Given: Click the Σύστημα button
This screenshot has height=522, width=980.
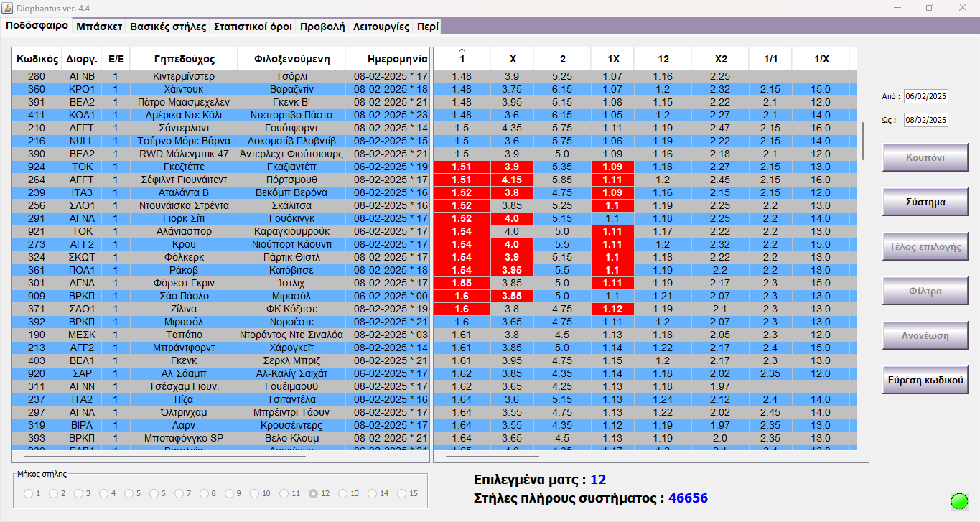Looking at the screenshot, I should click(x=925, y=202).
